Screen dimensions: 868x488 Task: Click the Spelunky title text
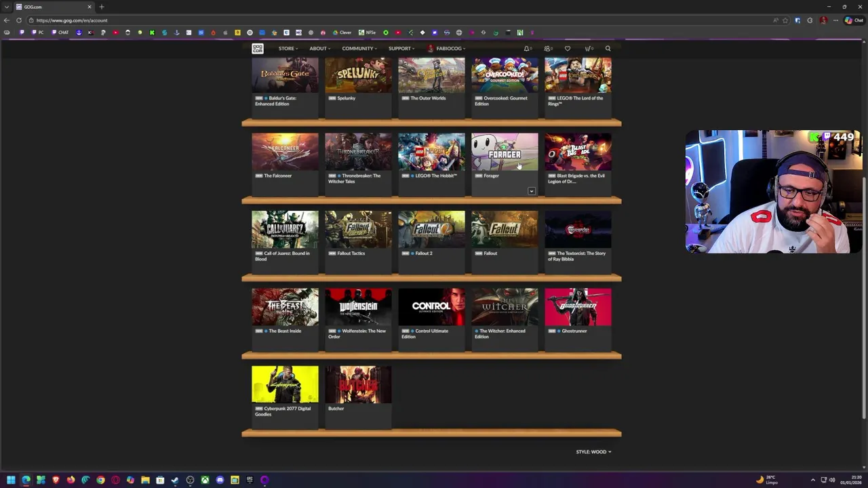click(x=346, y=98)
